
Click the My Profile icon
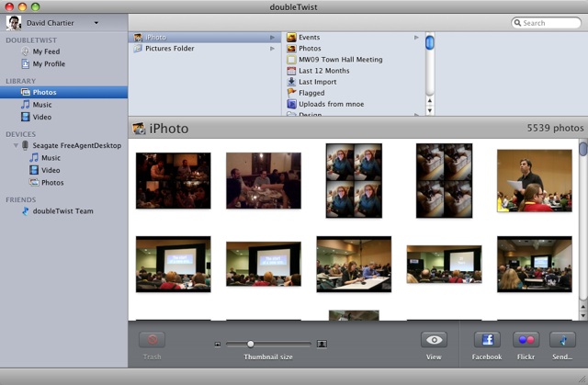tap(25, 63)
